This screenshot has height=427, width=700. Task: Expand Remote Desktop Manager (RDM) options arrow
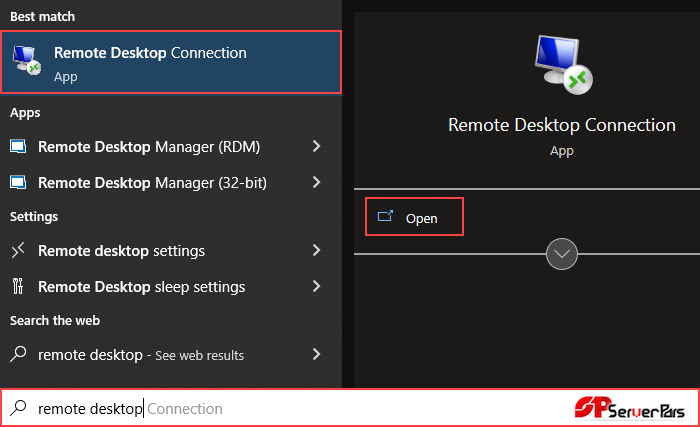tap(317, 146)
